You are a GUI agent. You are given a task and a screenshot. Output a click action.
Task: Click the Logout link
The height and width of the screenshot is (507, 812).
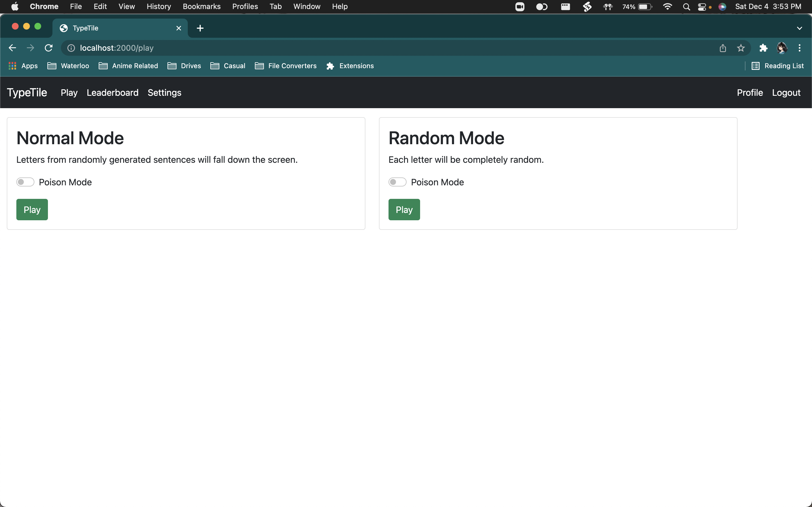point(786,93)
